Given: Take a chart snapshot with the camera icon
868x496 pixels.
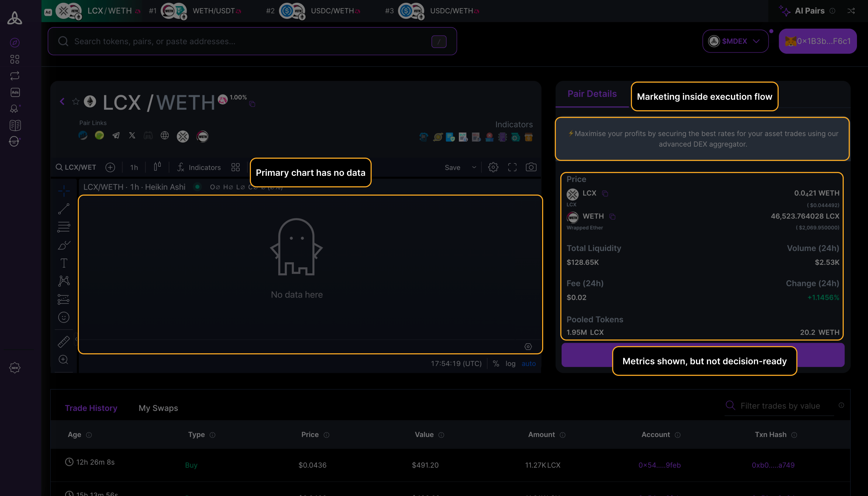Looking at the screenshot, I should pyautogui.click(x=531, y=167).
